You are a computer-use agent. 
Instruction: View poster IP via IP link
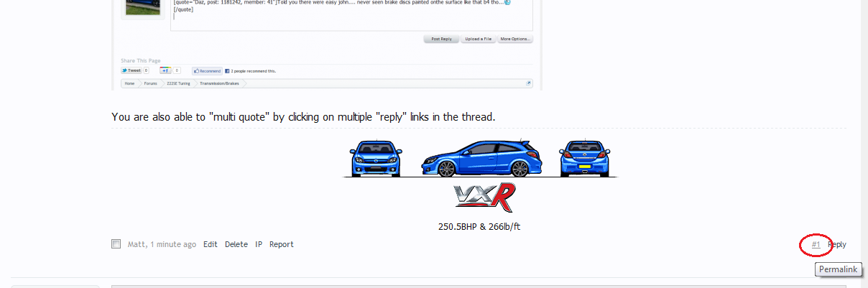point(259,244)
